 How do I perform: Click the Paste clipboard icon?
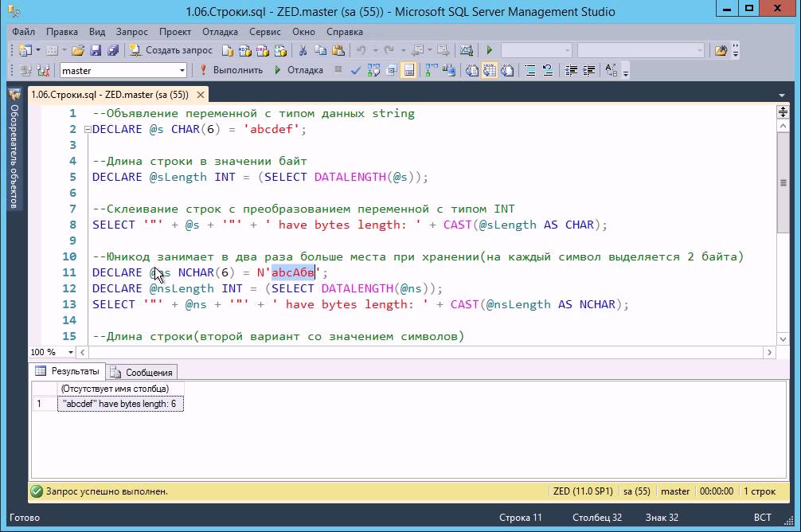338,50
